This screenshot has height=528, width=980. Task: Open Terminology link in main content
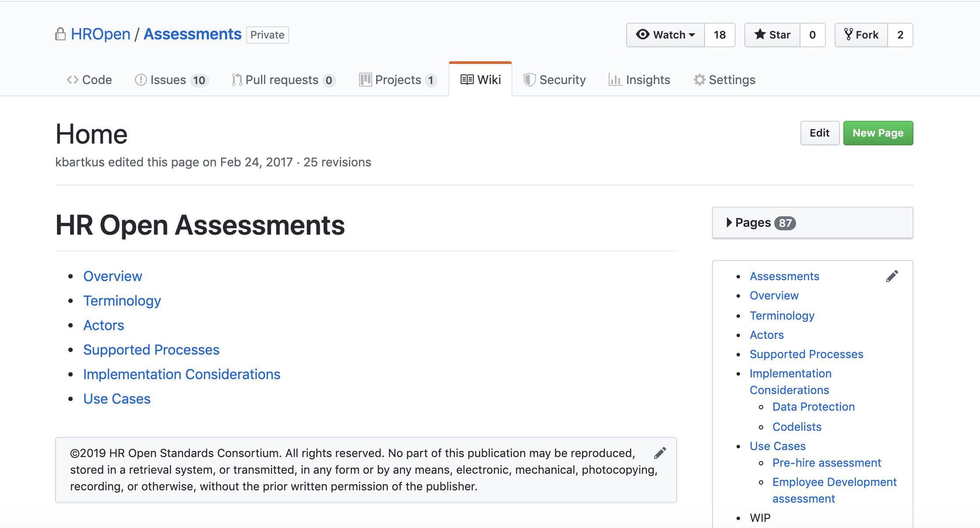tap(122, 301)
